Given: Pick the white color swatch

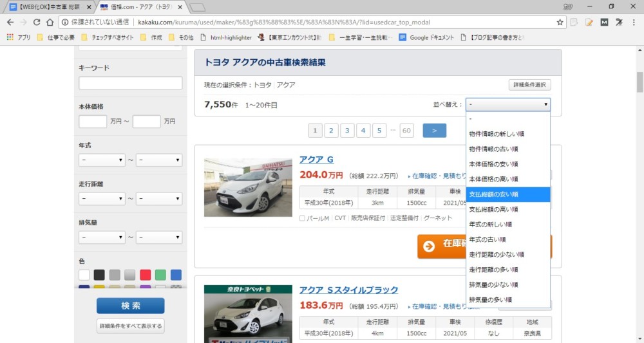Looking at the screenshot, I should coord(84,275).
